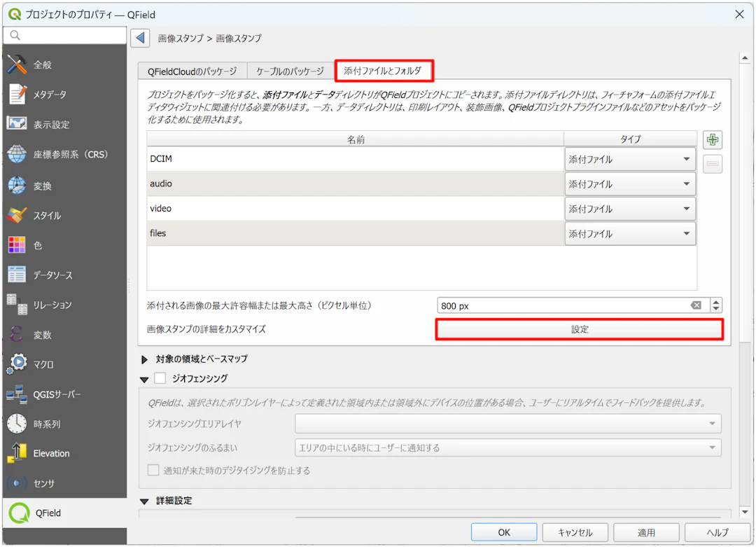756x547 pixels.
Task: Open the スタイル brush icon
Action: tap(17, 215)
